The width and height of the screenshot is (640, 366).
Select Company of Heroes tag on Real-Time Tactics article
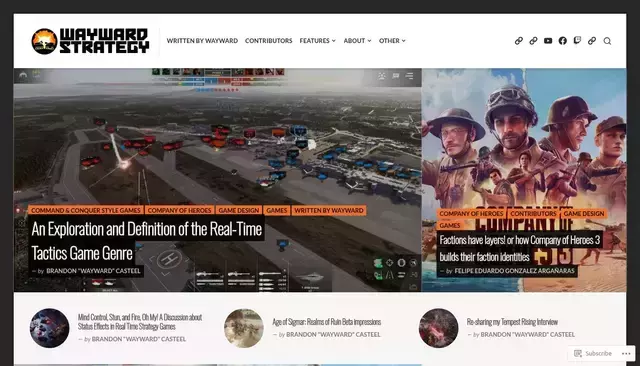179,211
